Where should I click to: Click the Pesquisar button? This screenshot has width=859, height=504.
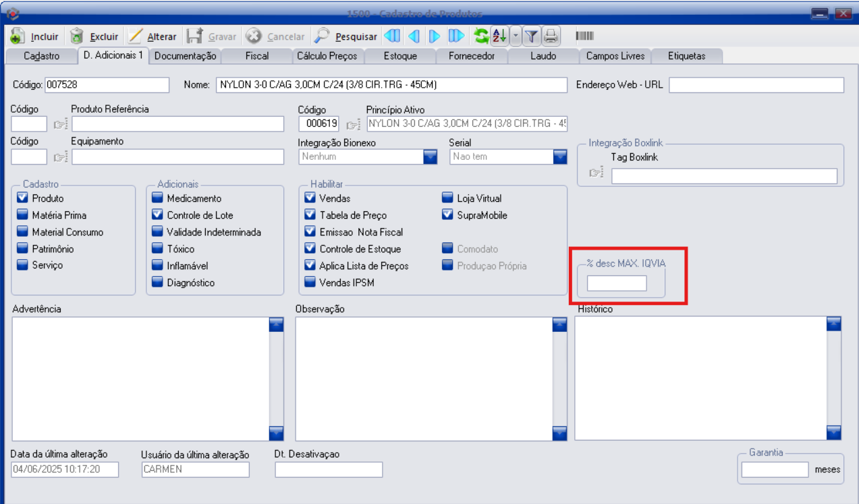coord(347,36)
